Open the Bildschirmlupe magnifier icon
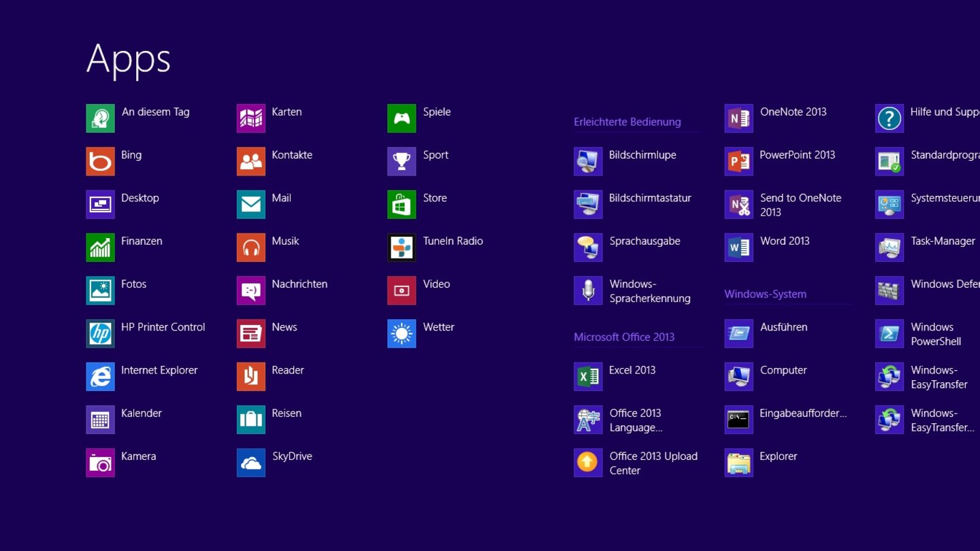 [x=588, y=161]
